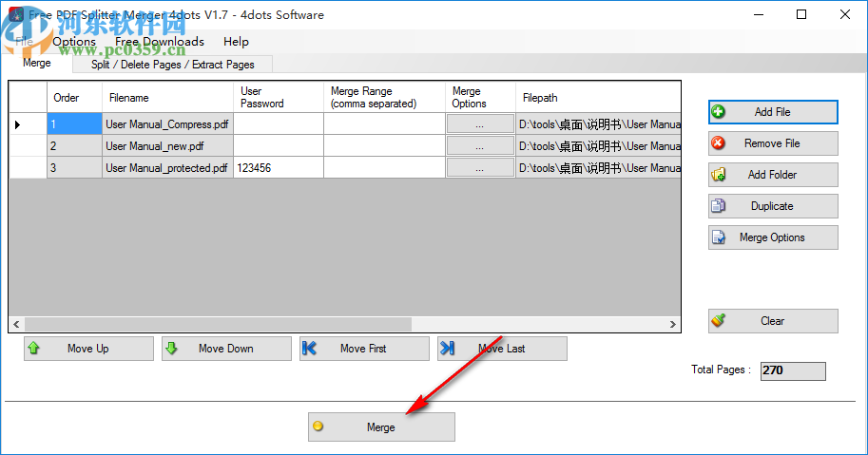Screen dimensions: 868x455
Task: Click the Move Last button label
Action: (x=502, y=349)
